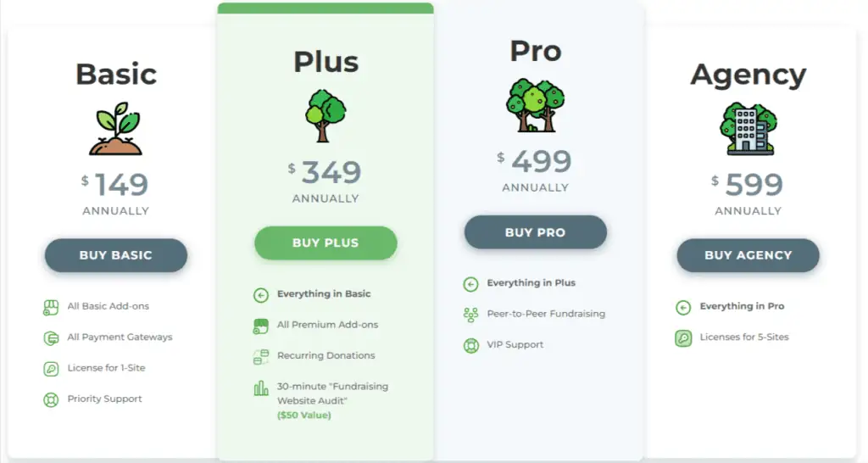868x463 pixels.
Task: Click the Fundraising Website Audit chart icon
Action: (261, 388)
